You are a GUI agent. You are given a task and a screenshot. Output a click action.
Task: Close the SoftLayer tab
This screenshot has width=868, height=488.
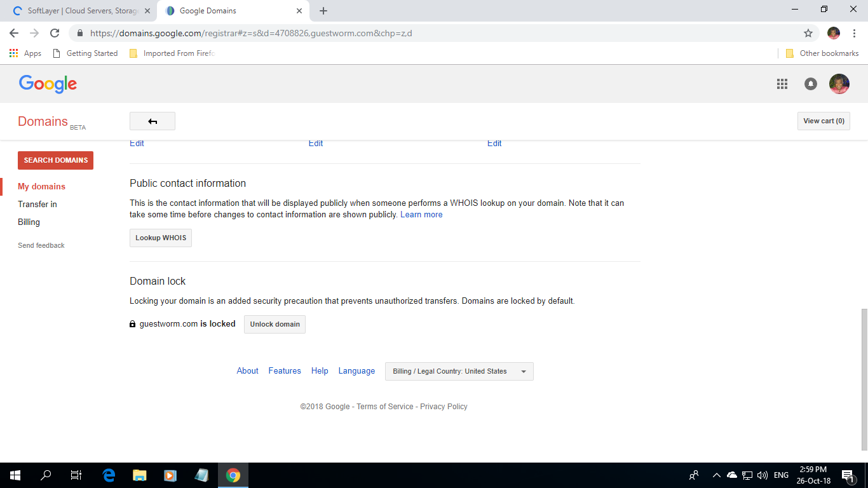(147, 11)
